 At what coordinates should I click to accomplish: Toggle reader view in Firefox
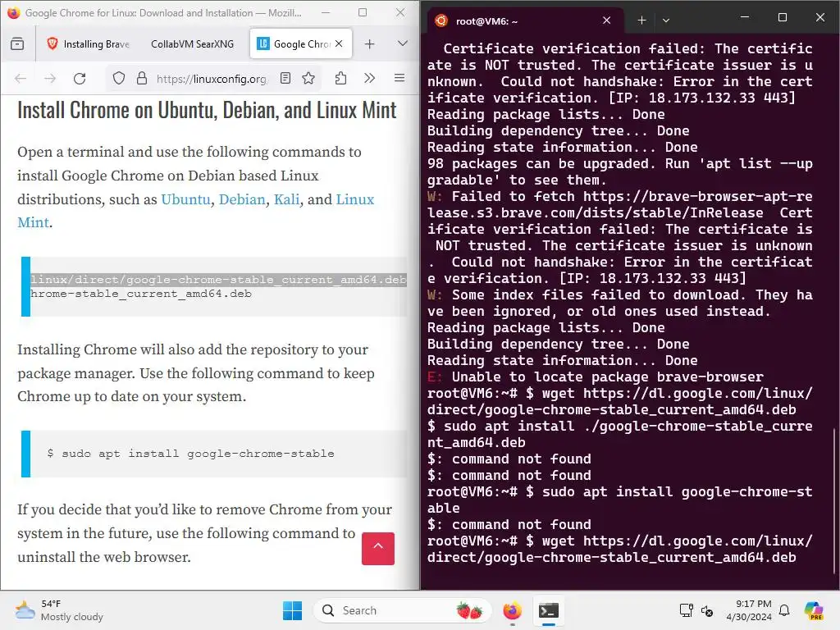tap(285, 79)
